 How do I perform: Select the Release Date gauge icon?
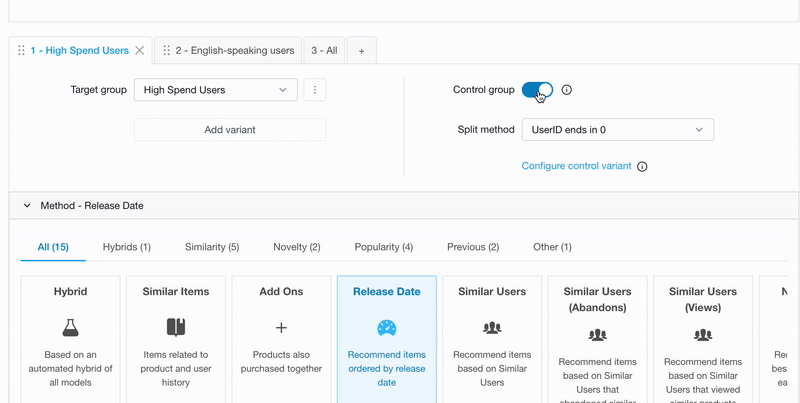click(387, 328)
